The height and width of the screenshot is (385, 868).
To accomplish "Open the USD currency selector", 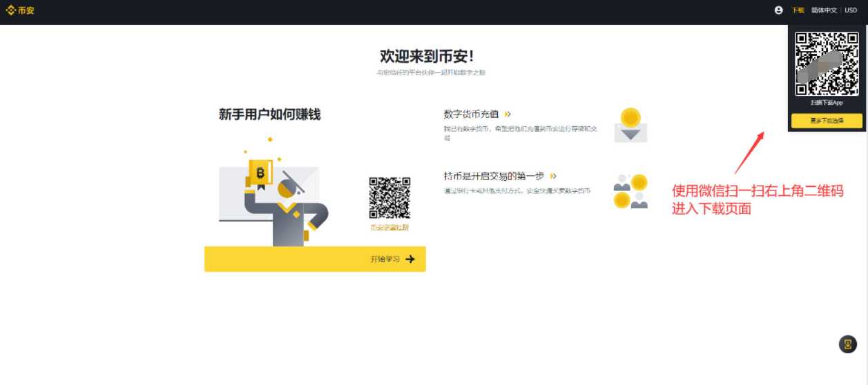I will [851, 10].
